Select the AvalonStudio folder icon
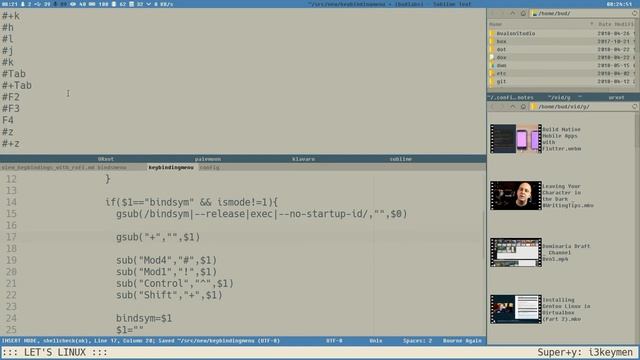640x360 pixels. pyautogui.click(x=492, y=33)
